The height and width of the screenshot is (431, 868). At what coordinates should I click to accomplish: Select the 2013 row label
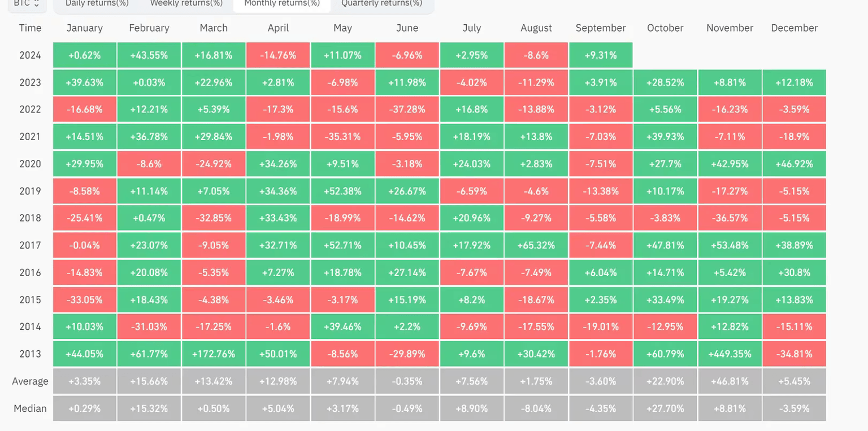click(x=30, y=354)
